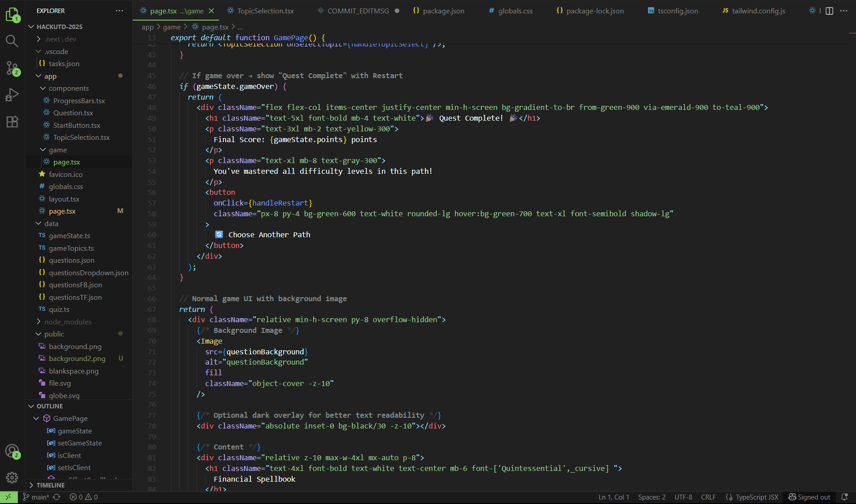856x504 pixels.
Task: Open the Explorer view in activity bar
Action: click(x=12, y=15)
